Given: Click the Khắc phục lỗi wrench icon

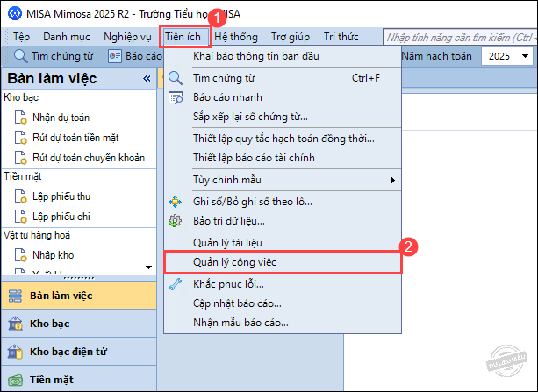Looking at the screenshot, I should point(176,284).
